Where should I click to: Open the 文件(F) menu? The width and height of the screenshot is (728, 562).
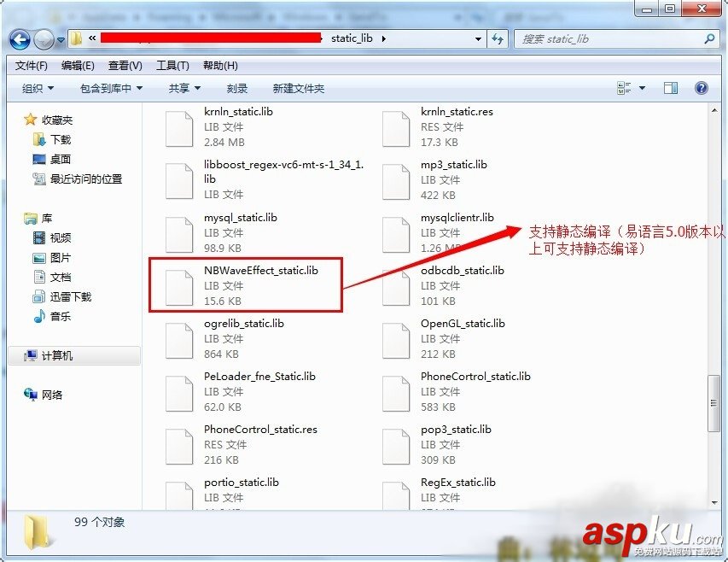32,66
